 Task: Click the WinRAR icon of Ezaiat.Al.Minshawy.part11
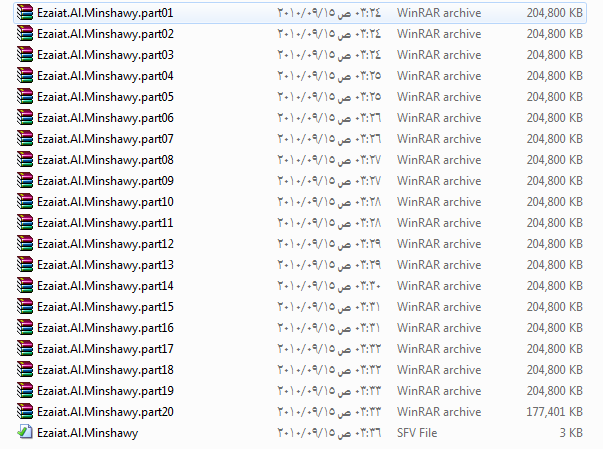pyautogui.click(x=25, y=223)
